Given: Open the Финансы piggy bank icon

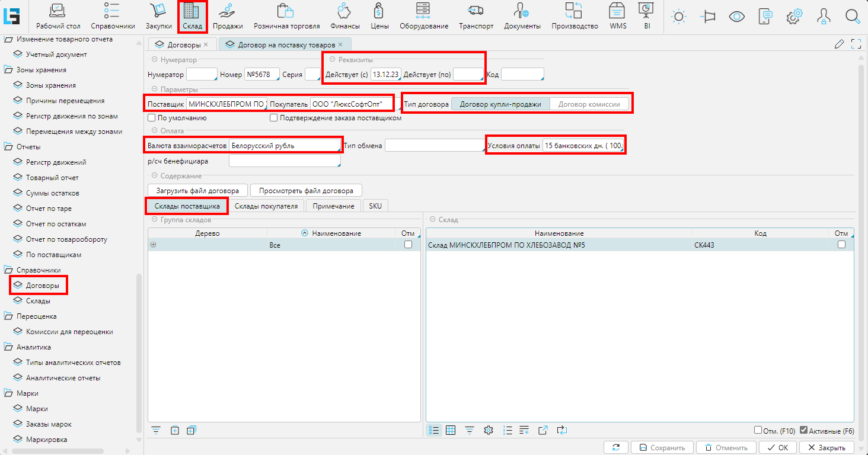Looking at the screenshot, I should pyautogui.click(x=345, y=11).
